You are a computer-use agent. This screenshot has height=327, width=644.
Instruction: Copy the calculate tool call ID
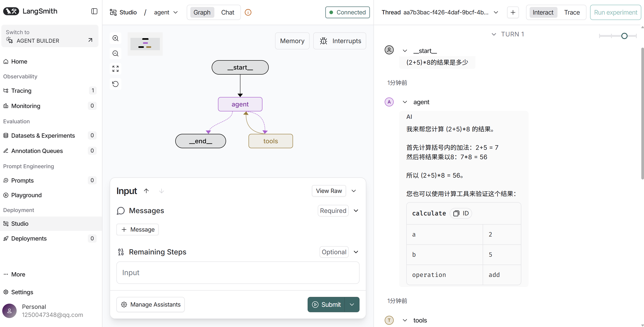point(461,213)
